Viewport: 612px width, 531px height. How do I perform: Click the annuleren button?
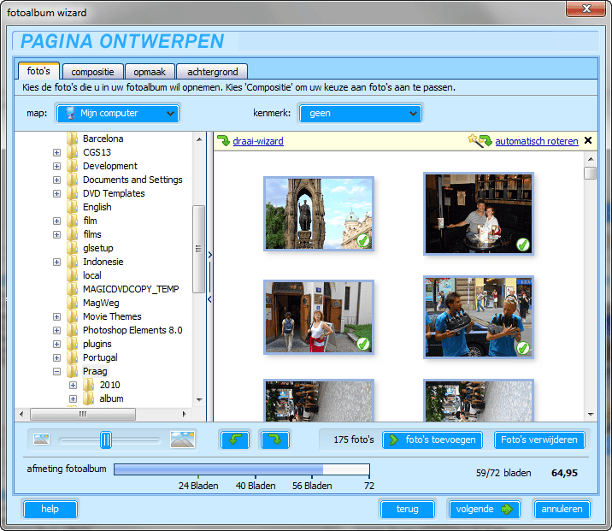coord(562,509)
